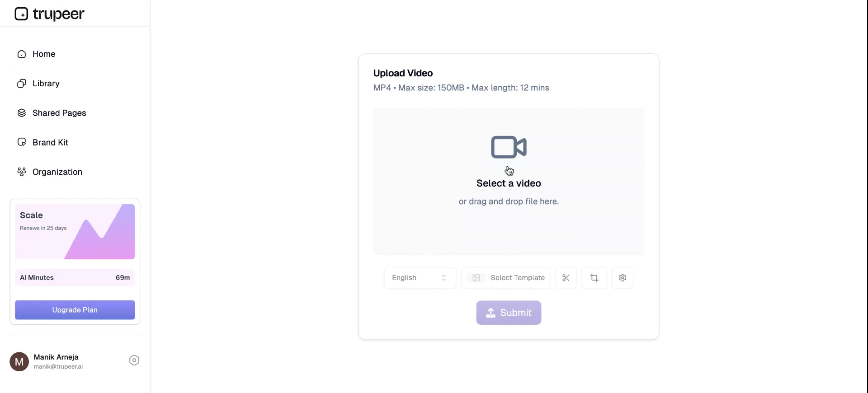Click the video camera upload icon
This screenshot has height=393, width=868.
click(509, 147)
